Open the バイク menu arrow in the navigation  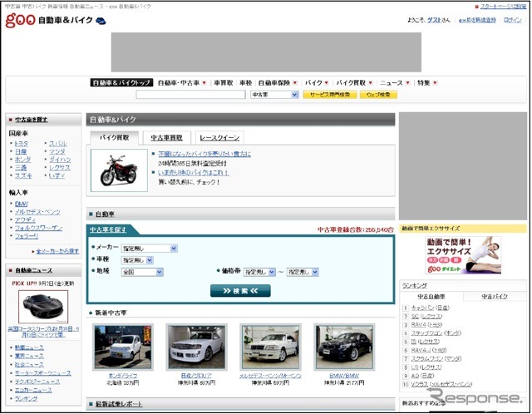click(x=327, y=83)
